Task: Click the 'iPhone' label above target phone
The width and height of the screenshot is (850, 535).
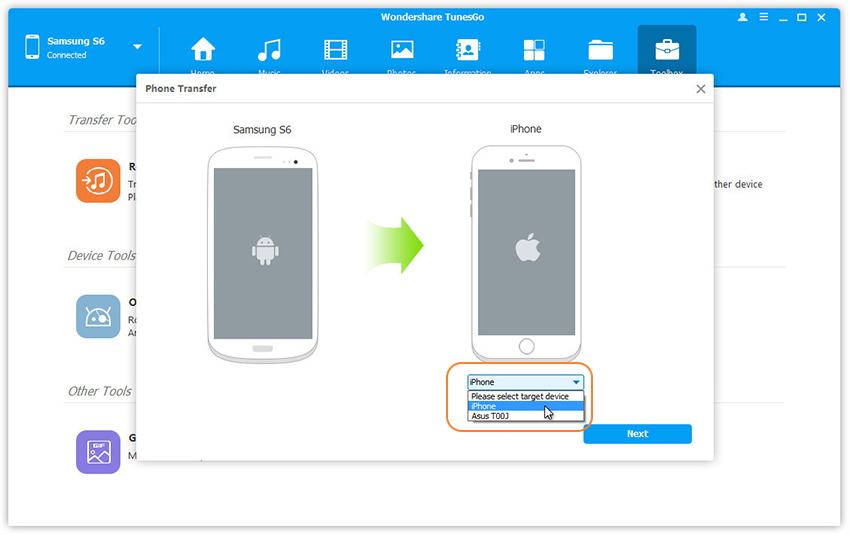Action: click(x=525, y=129)
